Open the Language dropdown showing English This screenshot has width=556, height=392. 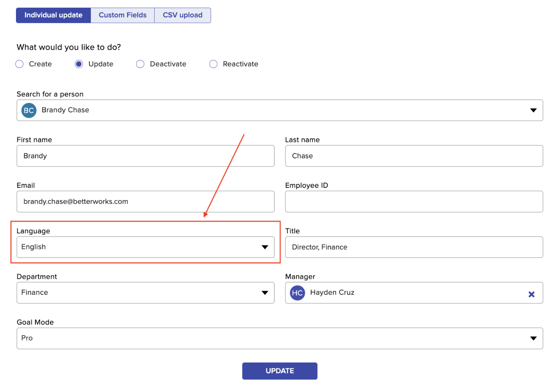146,247
